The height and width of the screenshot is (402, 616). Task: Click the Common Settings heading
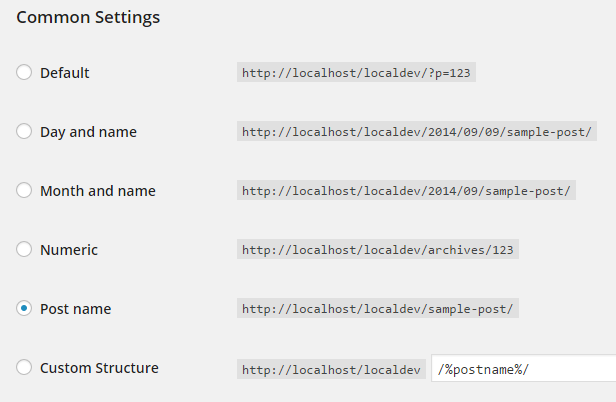click(x=88, y=18)
